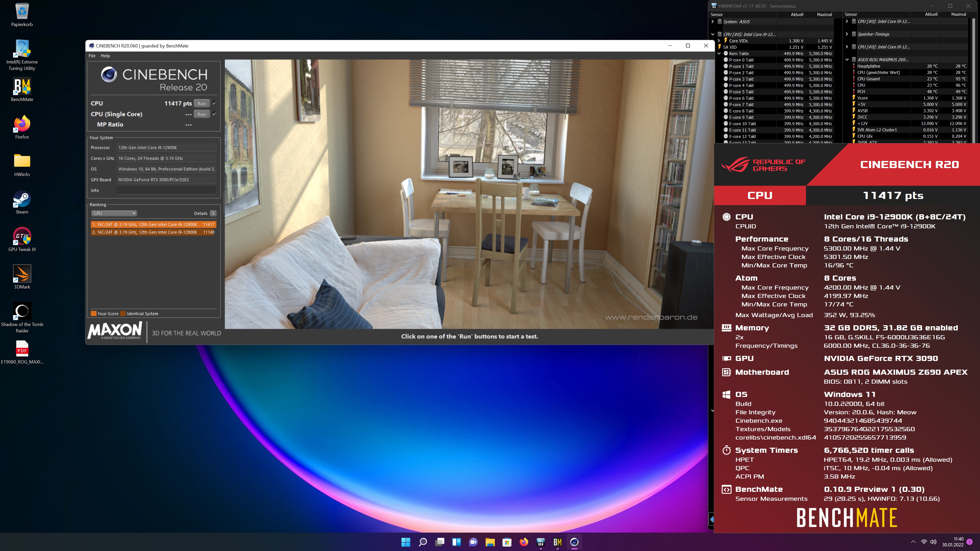
Task: Open the volume tray icon
Action: tap(933, 542)
